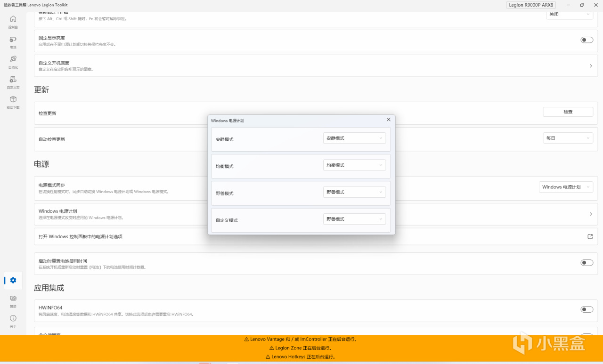Enable 启动时重置电池使用时间 switch
Screen dimensions: 603x364
pos(587,263)
